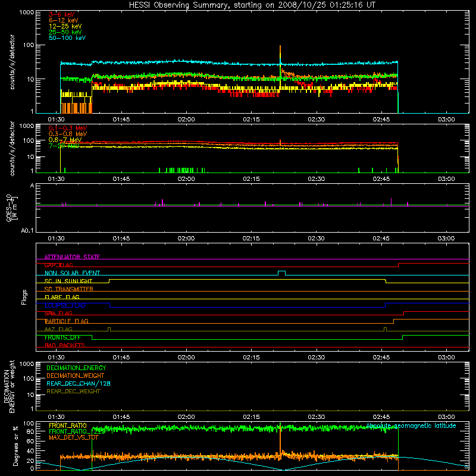Viewport: 476px width, 476px height.
Task: Pick the PARTICLE_FLAG label
Action: (67, 321)
